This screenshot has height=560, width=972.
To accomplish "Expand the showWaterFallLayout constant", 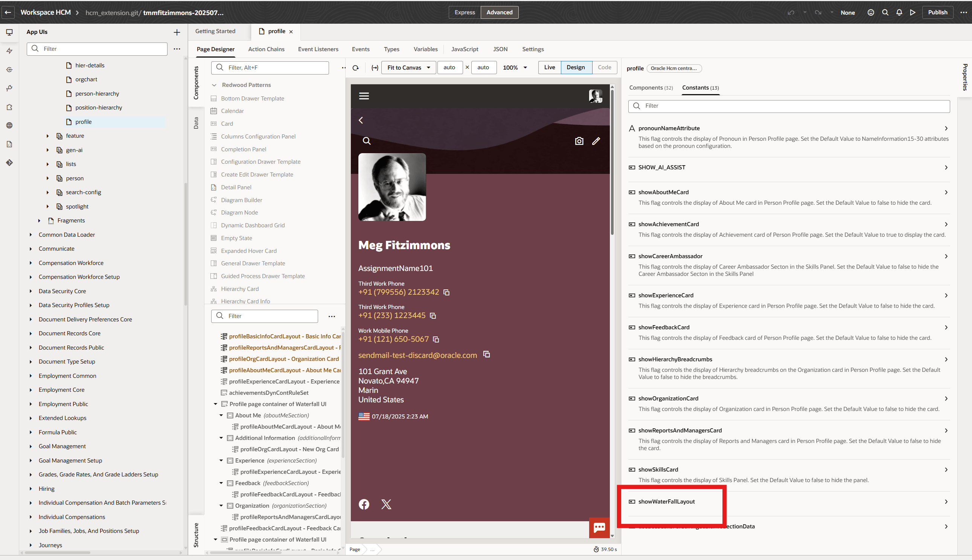I will coord(946,502).
